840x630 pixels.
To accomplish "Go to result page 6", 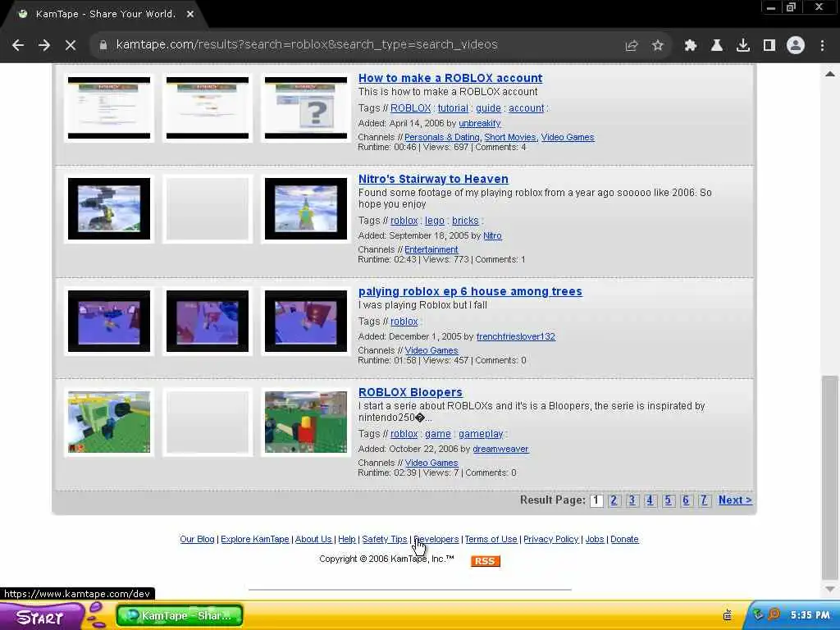I will tap(686, 500).
